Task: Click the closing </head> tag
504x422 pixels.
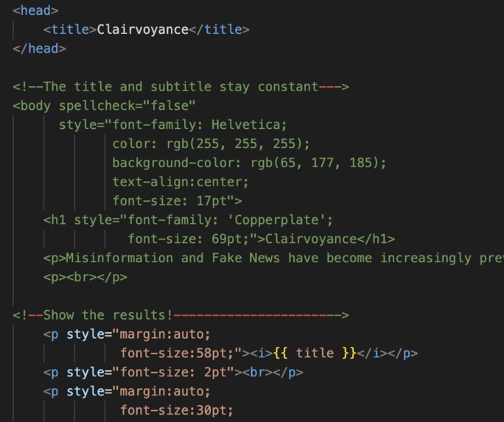Action: point(39,49)
